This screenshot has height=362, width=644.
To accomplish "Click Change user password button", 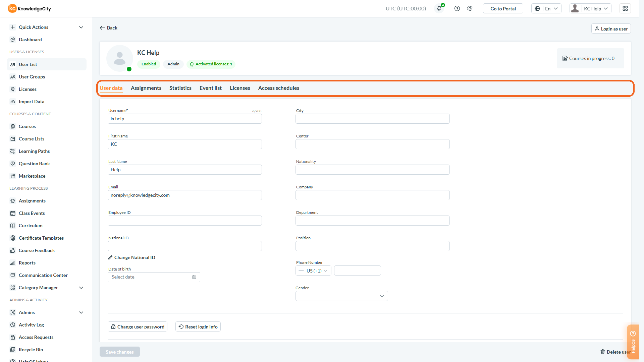I will [138, 326].
